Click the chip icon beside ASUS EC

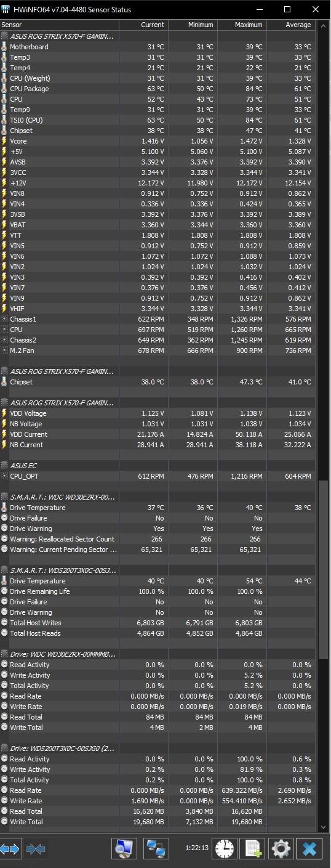[x=5, y=466]
